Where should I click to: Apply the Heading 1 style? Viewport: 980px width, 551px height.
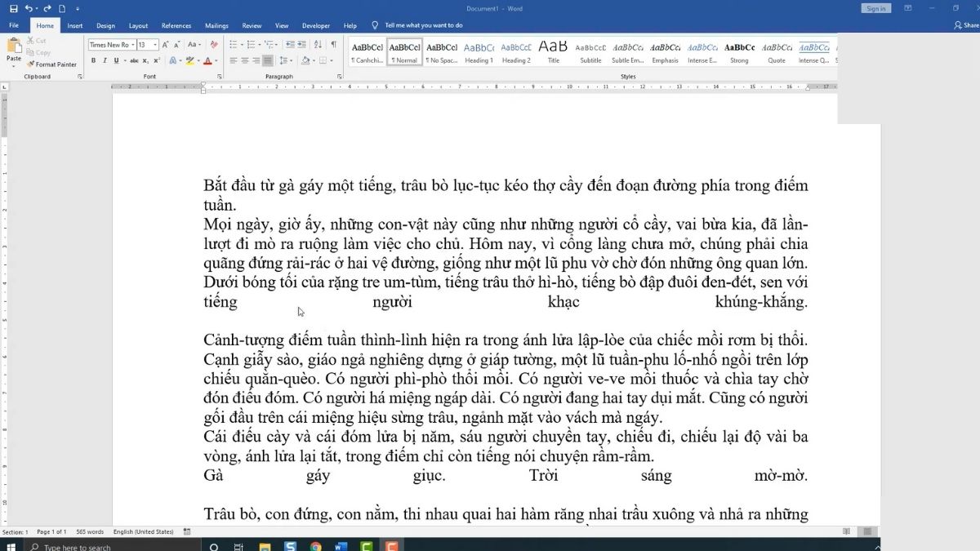click(479, 52)
